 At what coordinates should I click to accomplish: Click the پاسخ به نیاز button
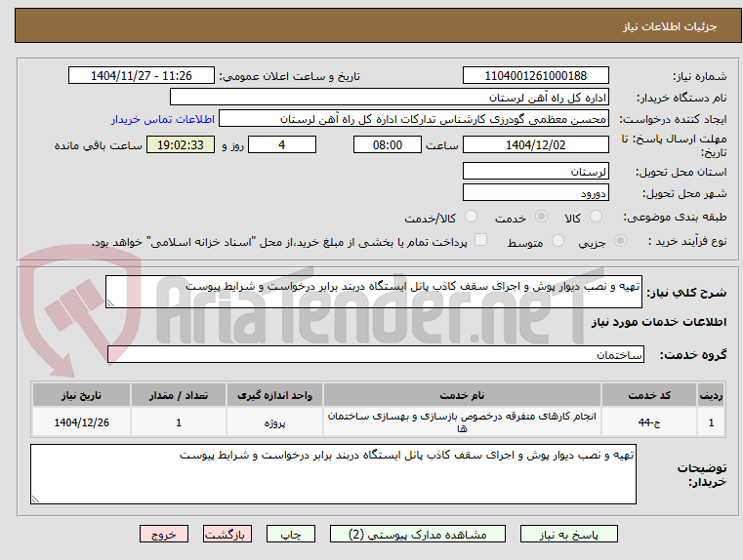point(568,534)
